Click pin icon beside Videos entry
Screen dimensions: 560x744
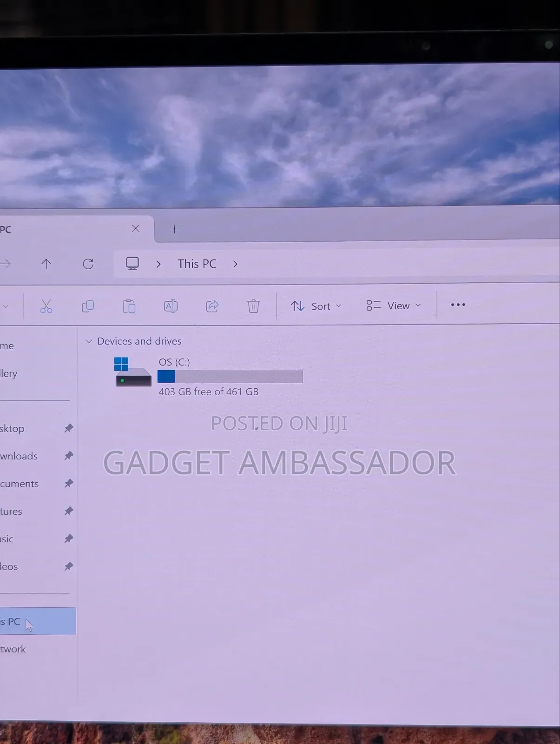coord(69,566)
